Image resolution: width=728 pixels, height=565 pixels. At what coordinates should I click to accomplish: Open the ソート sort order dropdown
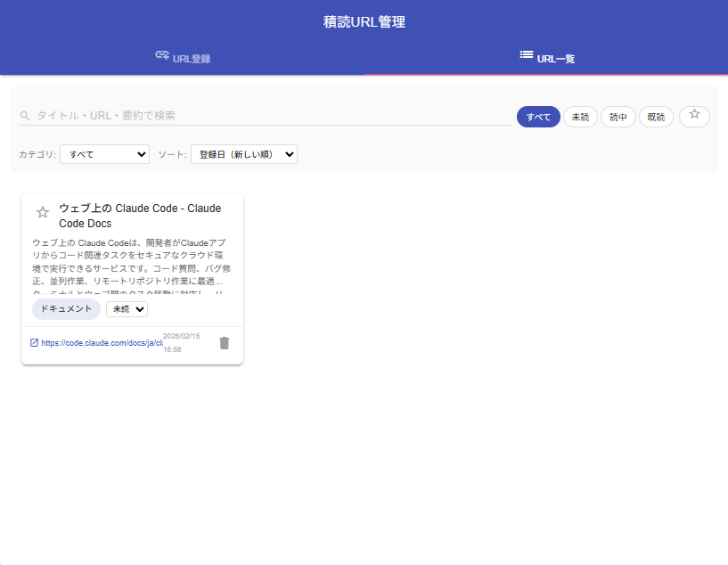[x=243, y=153]
